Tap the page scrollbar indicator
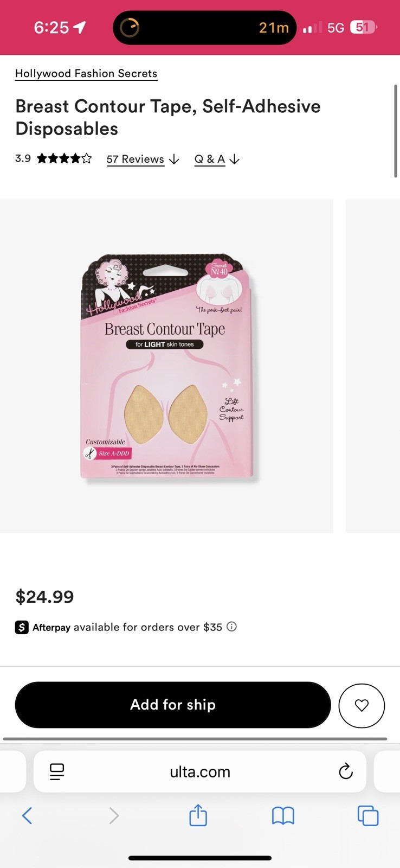 tap(396, 131)
